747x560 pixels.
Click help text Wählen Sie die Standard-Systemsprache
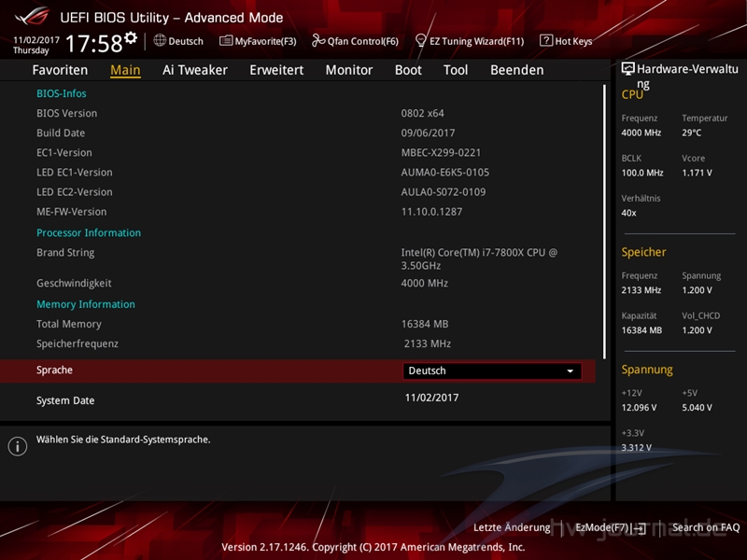click(123, 440)
